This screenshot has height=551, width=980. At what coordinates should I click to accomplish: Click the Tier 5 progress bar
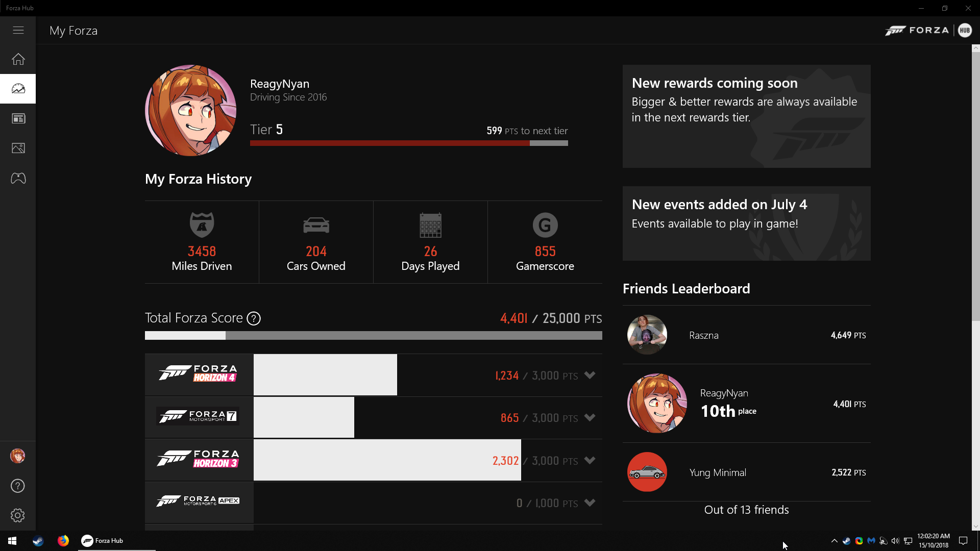[x=409, y=143]
